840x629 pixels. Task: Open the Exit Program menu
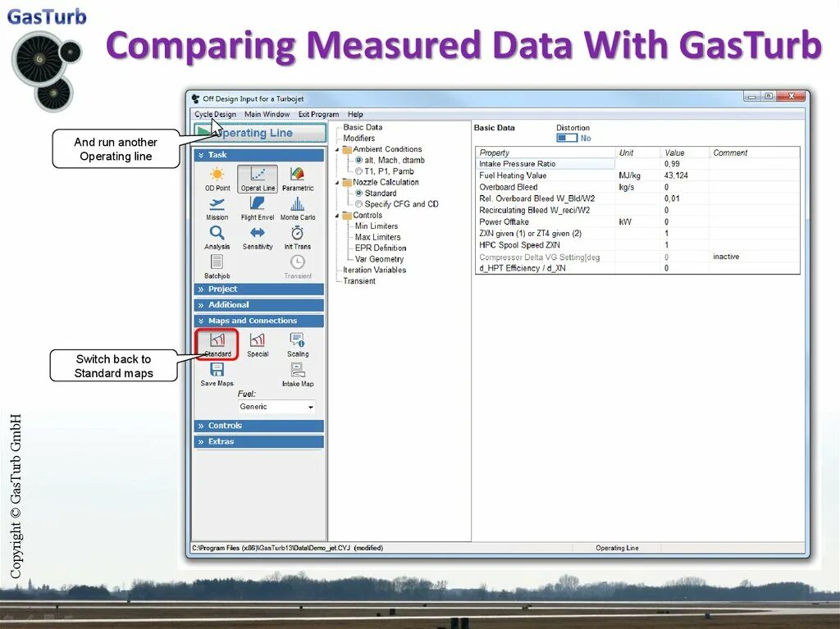pos(318,114)
